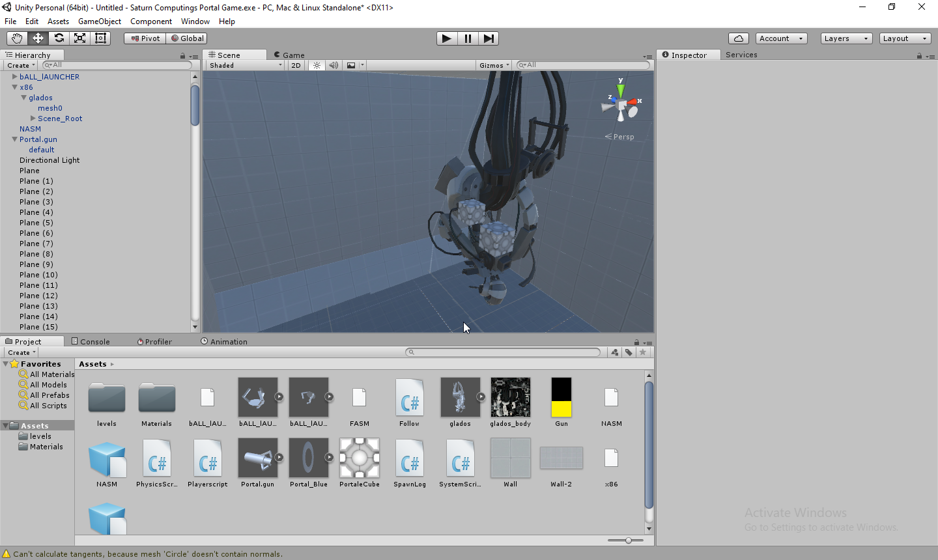The height and width of the screenshot is (560, 938).
Task: Select the Gun material asset
Action: 561,402
